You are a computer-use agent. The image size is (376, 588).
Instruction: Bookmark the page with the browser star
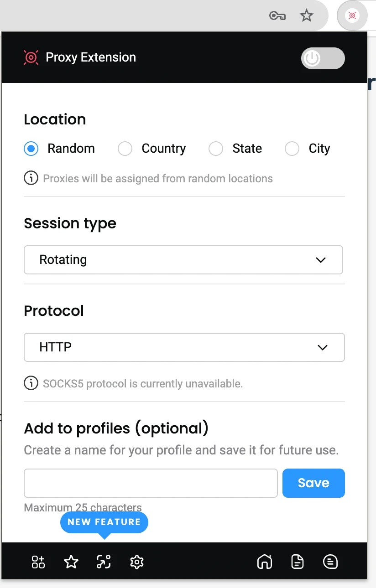[x=307, y=15]
